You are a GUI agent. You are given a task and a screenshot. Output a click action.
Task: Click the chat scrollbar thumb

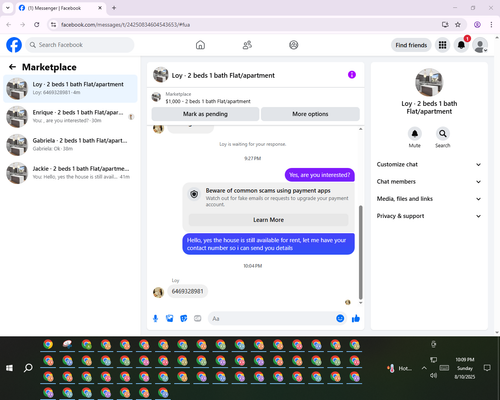tap(360, 252)
